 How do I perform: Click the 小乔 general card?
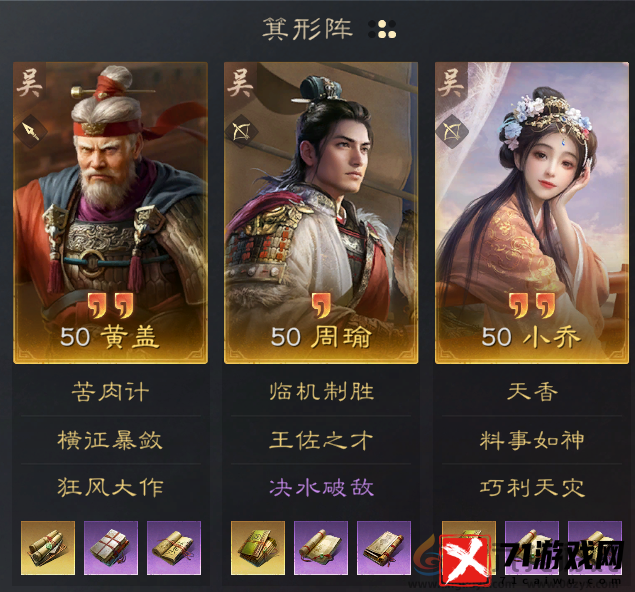[532, 213]
